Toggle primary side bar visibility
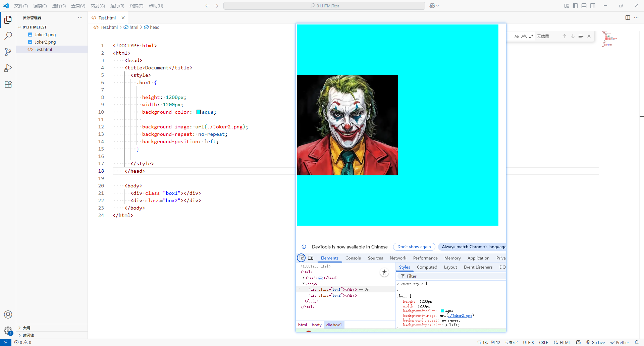The width and height of the screenshot is (644, 346). point(575,6)
